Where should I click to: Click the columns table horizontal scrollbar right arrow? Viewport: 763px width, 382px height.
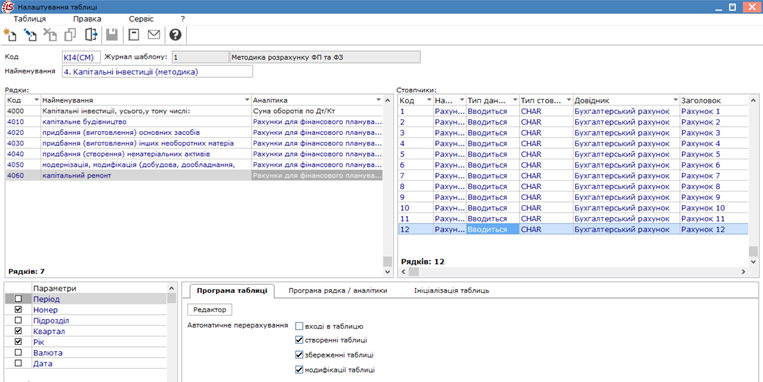[x=743, y=272]
